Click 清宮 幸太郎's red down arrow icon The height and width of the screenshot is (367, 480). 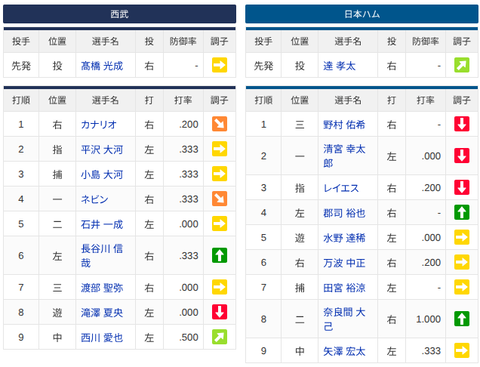462,156
